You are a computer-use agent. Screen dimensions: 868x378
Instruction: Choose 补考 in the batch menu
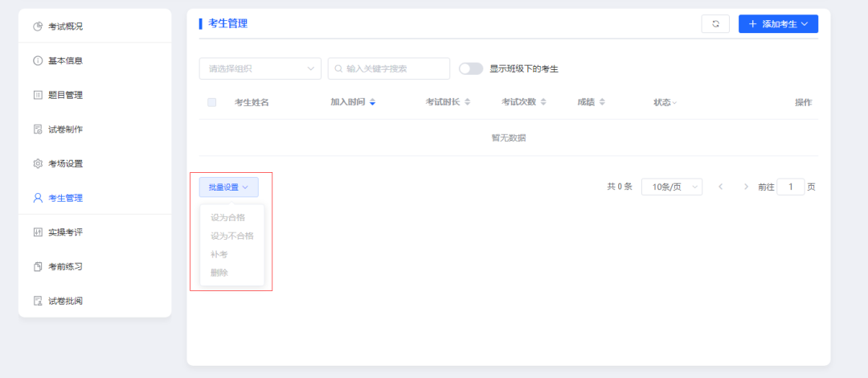[219, 254]
